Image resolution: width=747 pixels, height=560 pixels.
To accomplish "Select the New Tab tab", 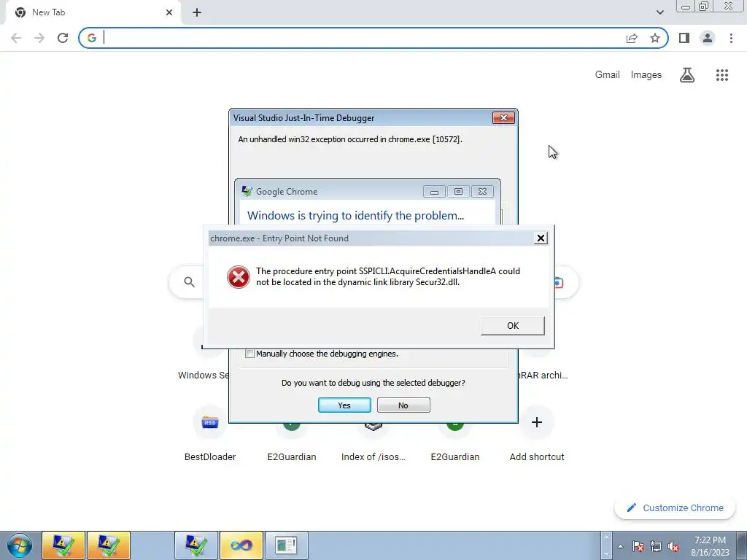I will click(x=93, y=12).
